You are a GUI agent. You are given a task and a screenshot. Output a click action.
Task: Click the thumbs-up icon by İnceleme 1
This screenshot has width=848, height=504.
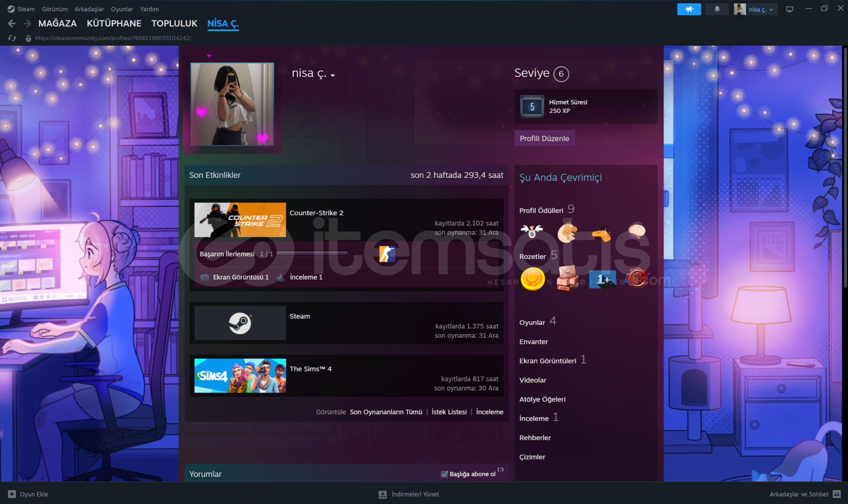click(x=281, y=277)
